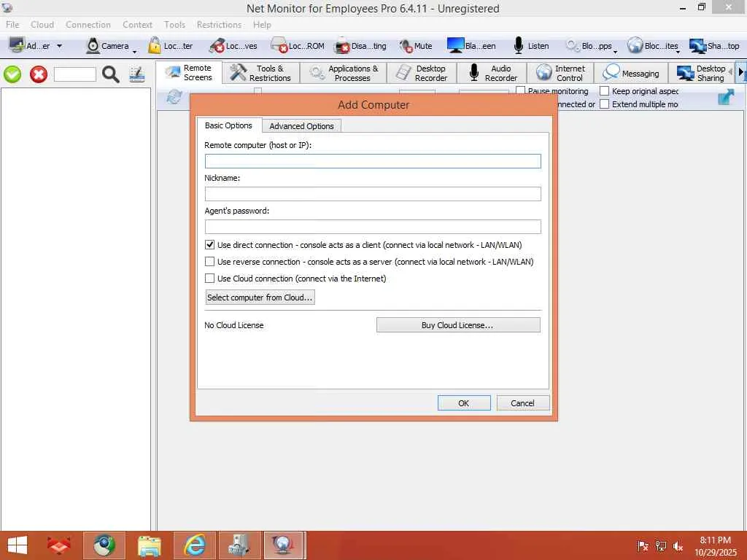The image size is (747, 560).
Task: Switch to Advanced Options tab
Action: click(301, 125)
